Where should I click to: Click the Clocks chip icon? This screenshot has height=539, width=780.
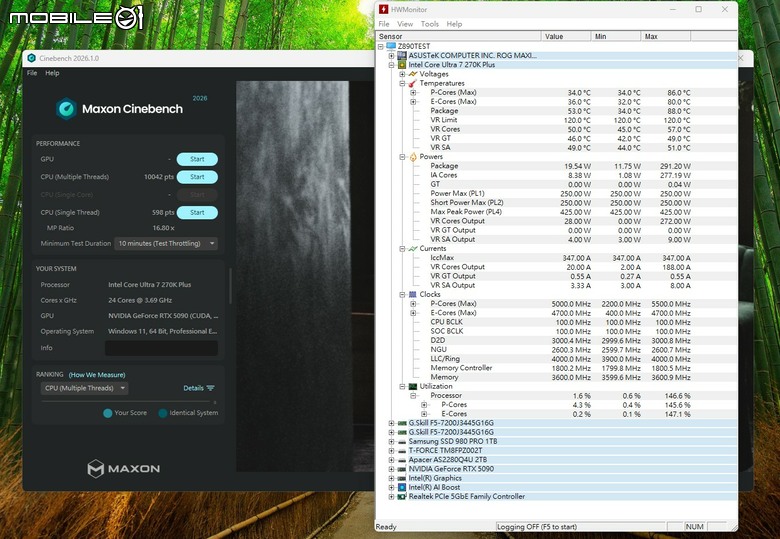pyautogui.click(x=413, y=294)
